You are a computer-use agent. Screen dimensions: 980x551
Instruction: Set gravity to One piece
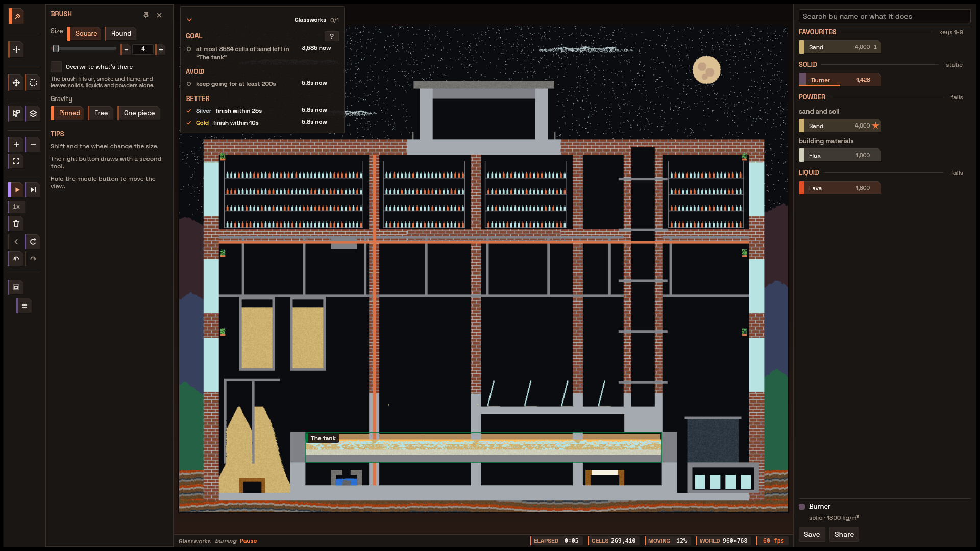coord(139,113)
